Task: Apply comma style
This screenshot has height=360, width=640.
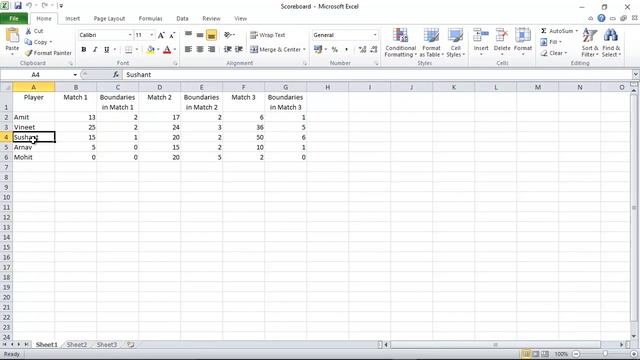Action: (347, 49)
